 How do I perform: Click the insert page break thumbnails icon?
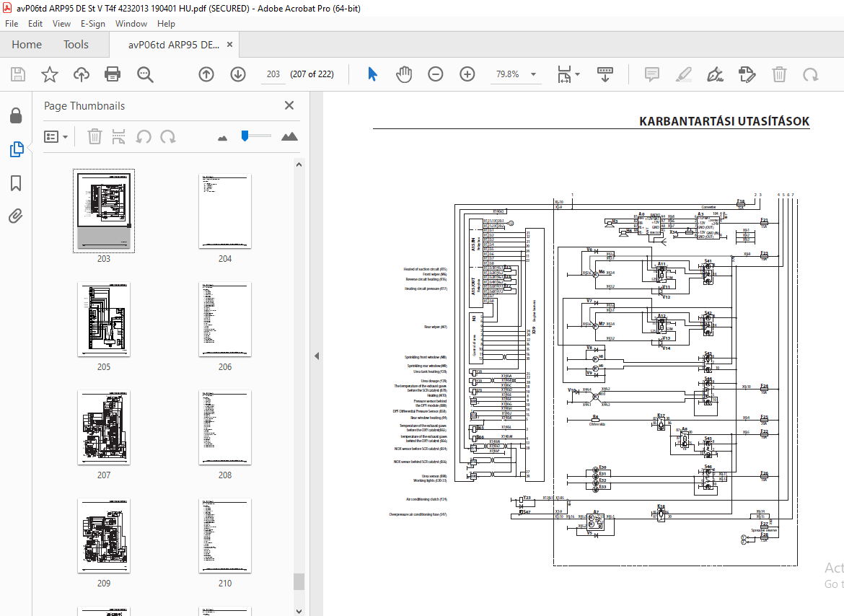[x=118, y=136]
